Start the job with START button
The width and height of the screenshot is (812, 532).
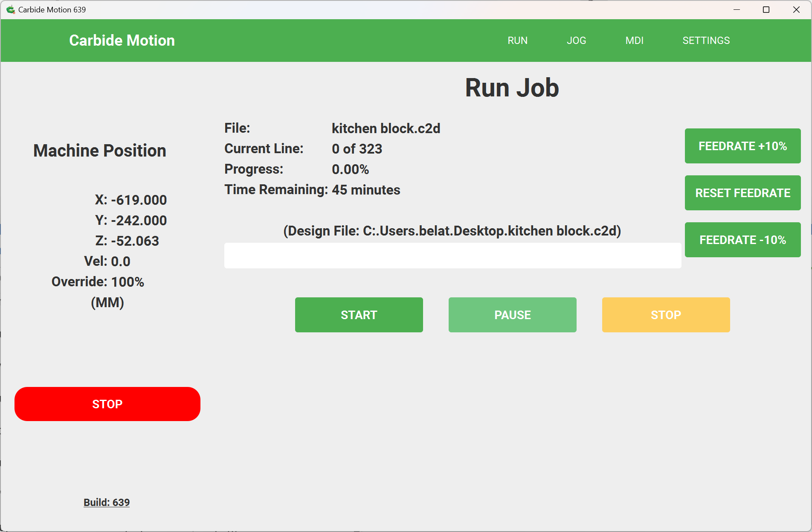(x=359, y=315)
